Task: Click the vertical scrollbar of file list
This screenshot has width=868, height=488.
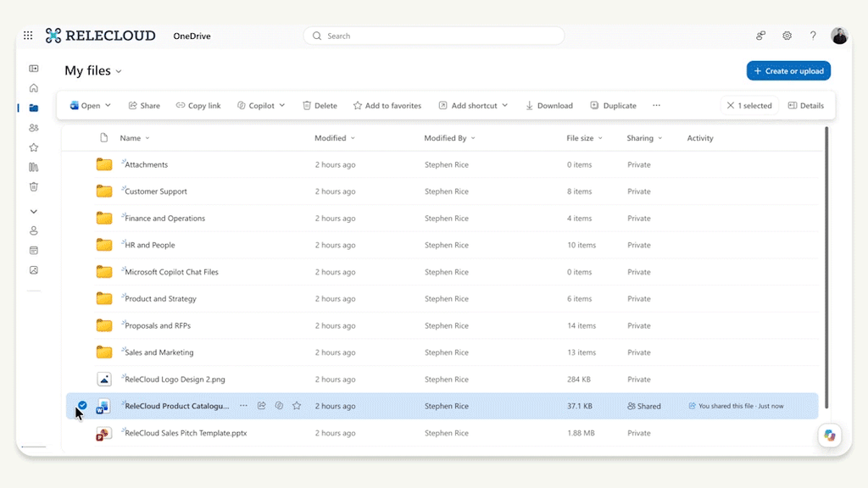Action: click(826, 267)
